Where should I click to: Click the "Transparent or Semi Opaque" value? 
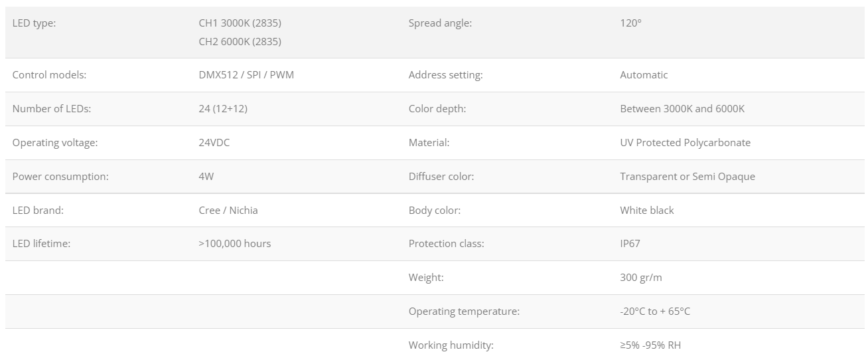687,177
